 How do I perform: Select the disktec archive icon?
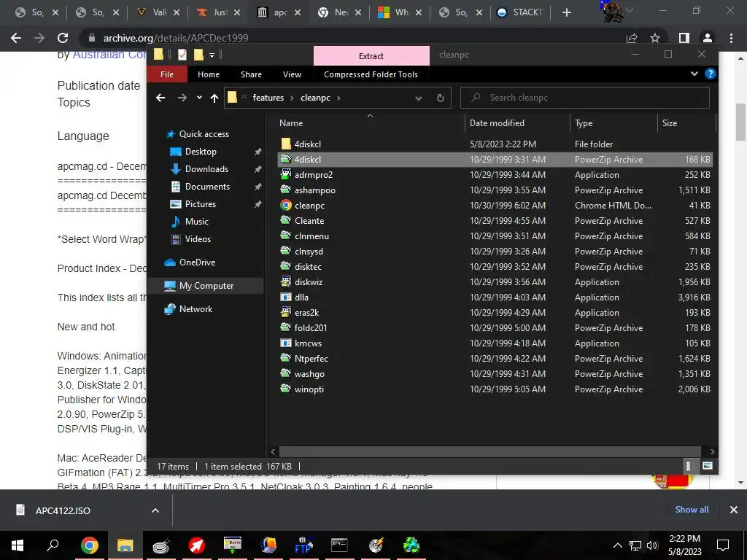[x=286, y=266]
